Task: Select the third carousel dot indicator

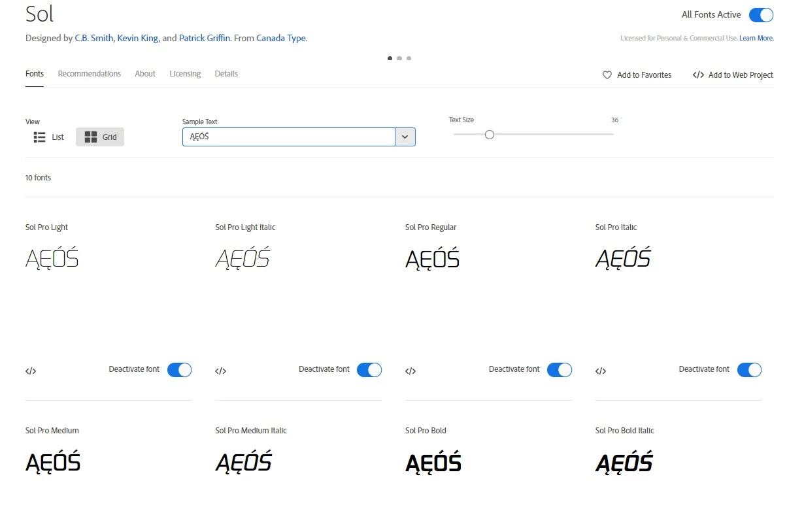Action: (x=409, y=58)
